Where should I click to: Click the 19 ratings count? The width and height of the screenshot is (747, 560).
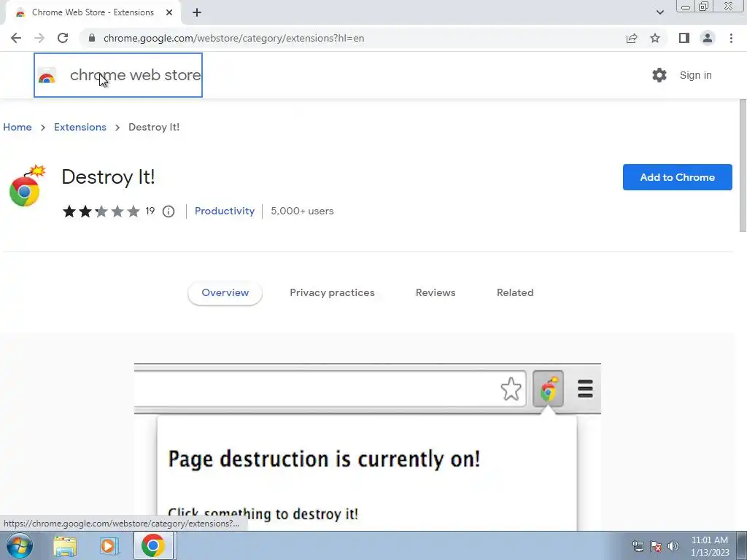[x=150, y=211]
